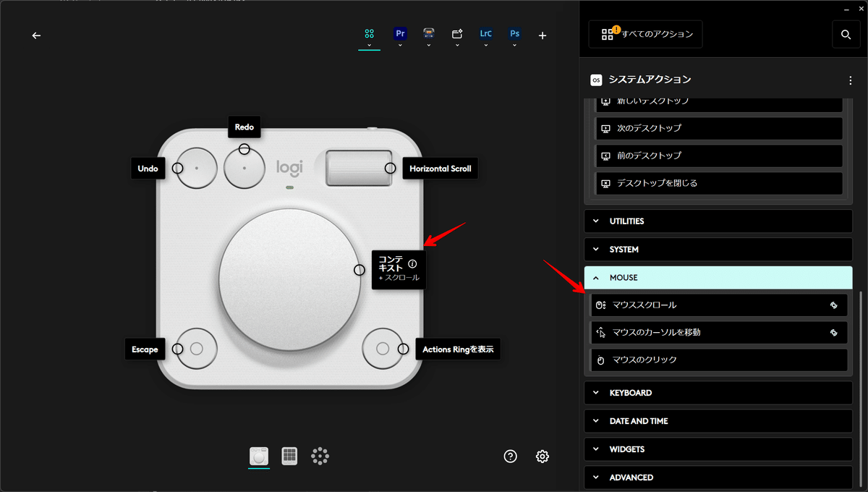Select the custom application window profile icon
The image size is (868, 492).
(x=457, y=34)
